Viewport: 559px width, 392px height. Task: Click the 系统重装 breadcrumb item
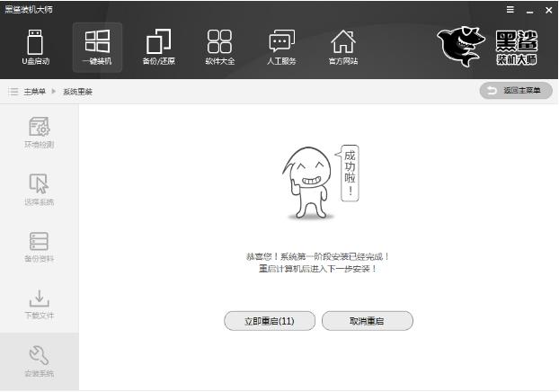[77, 92]
